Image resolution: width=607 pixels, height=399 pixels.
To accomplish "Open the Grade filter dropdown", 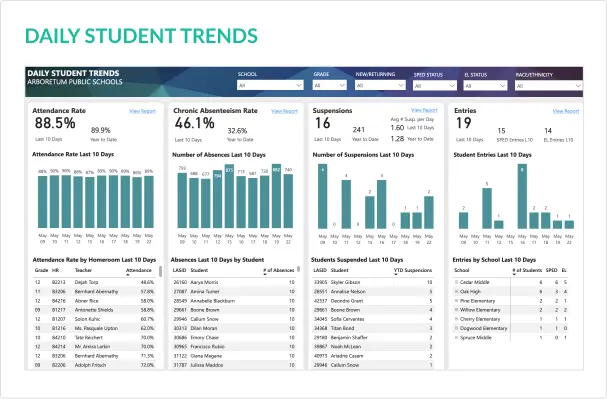I will pos(329,85).
